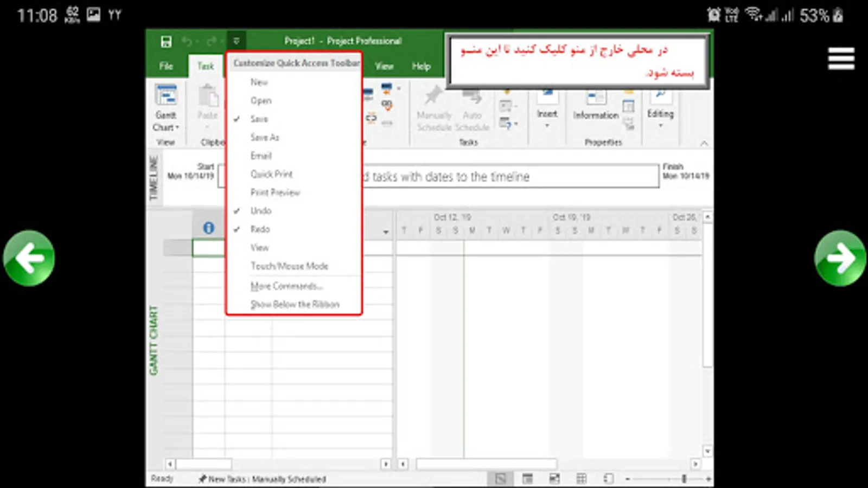
Task: Collapse the ribbon with the chevron
Action: (704, 143)
